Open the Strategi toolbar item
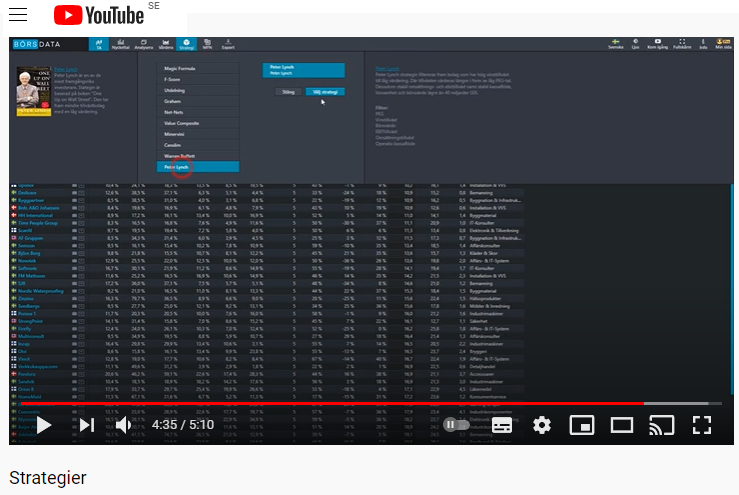The width and height of the screenshot is (739, 495). pyautogui.click(x=187, y=44)
